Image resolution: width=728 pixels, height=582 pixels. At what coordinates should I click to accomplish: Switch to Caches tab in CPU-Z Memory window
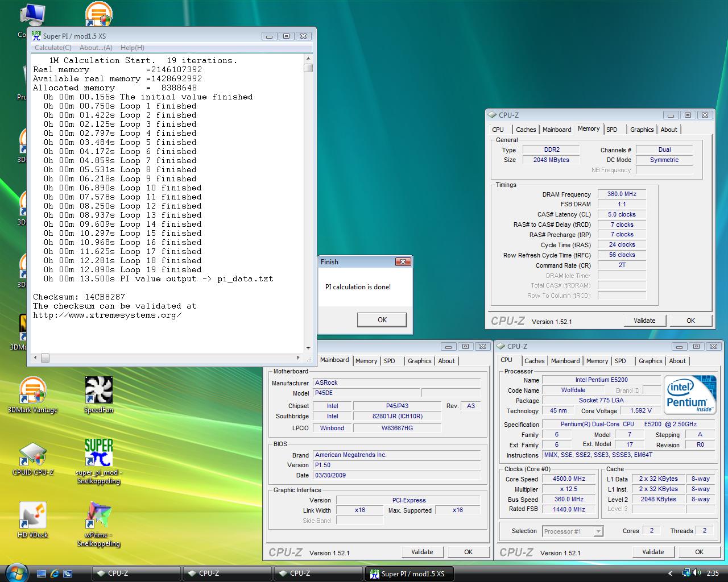tap(526, 130)
